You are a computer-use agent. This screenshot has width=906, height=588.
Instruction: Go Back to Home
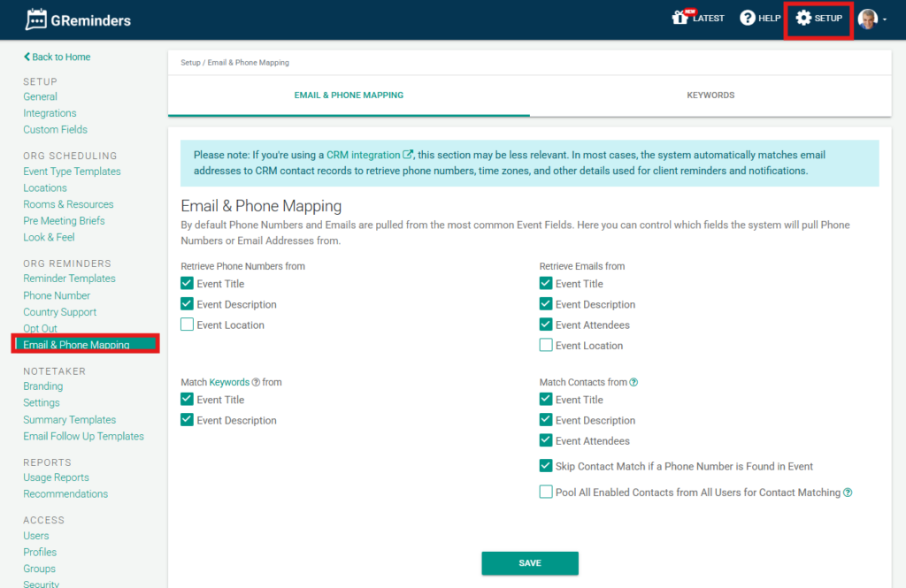[x=58, y=57]
